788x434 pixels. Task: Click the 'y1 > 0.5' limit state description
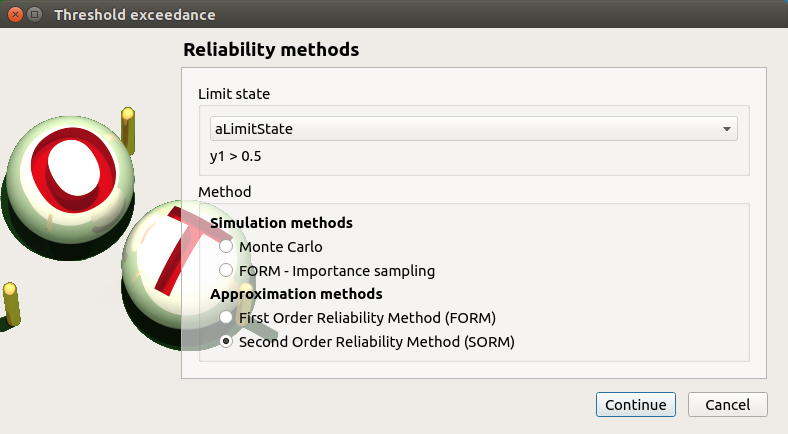236,157
